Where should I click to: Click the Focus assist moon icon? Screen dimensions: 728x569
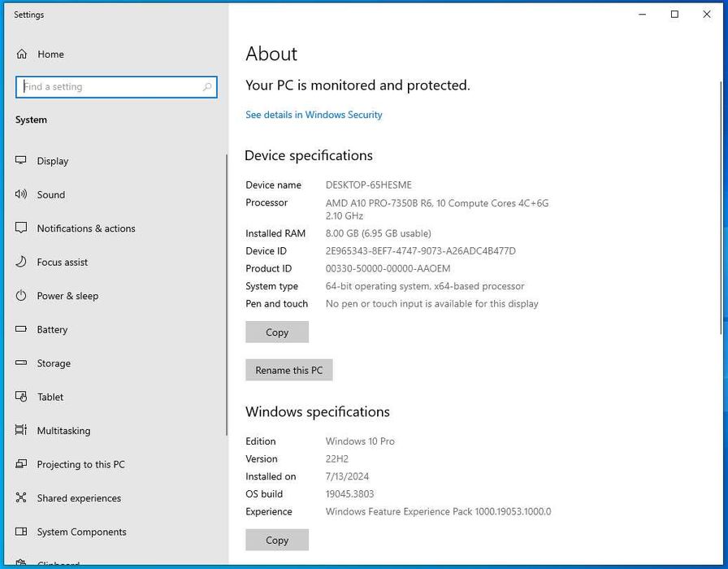click(21, 262)
